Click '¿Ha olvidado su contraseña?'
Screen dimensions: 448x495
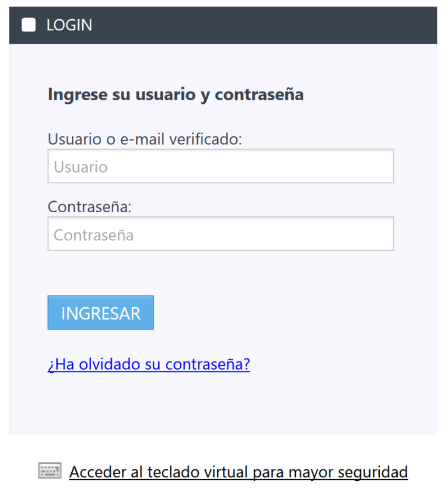pyautogui.click(x=148, y=364)
